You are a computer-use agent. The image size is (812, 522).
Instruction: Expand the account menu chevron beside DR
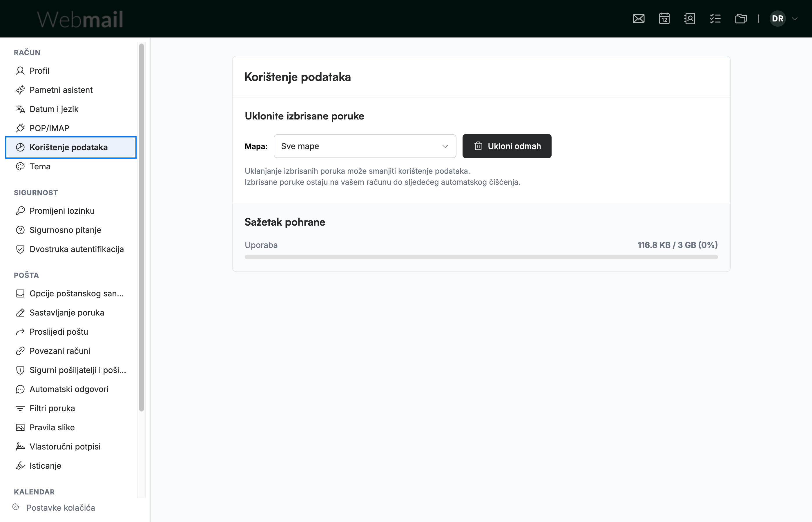coord(794,19)
